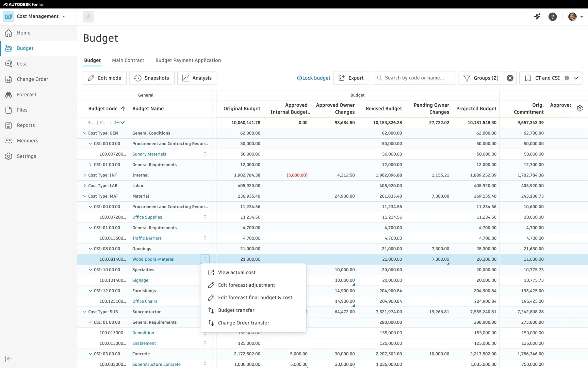Collapse Cost Type: MAT group
Screen dimensions: 588x368
85,196
